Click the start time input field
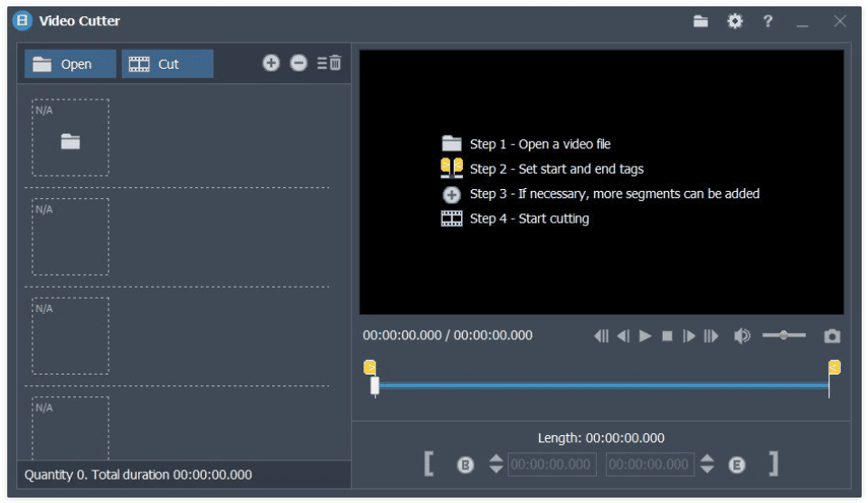The height and width of the screenshot is (503, 868). pos(552,464)
